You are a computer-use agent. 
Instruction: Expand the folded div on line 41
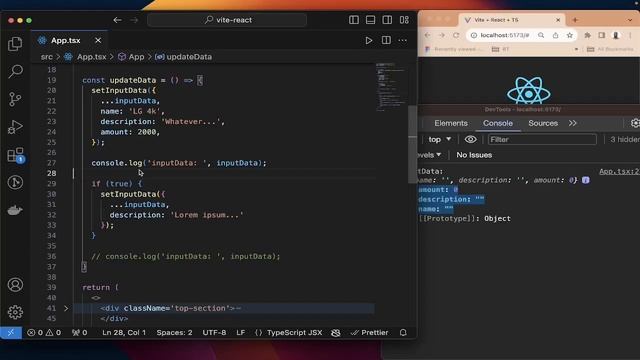(66, 308)
